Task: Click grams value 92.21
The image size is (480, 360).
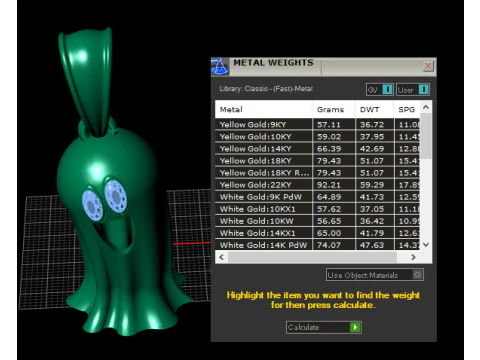Action: (x=329, y=185)
